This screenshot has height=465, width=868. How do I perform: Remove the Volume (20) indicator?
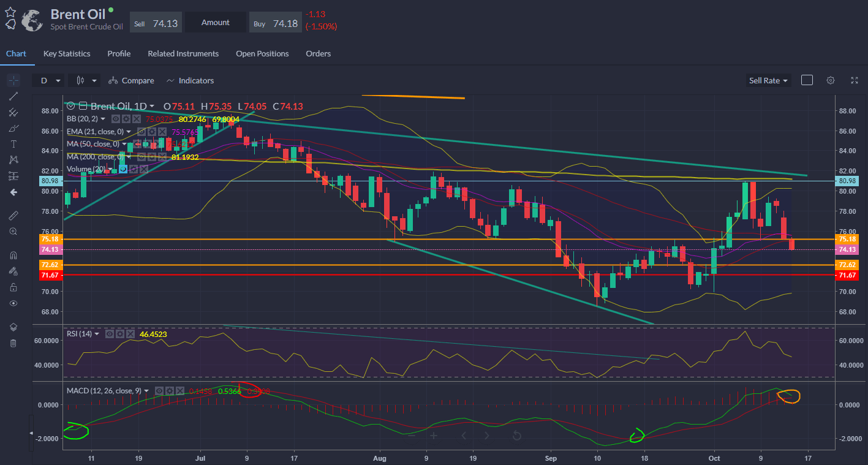pos(144,169)
